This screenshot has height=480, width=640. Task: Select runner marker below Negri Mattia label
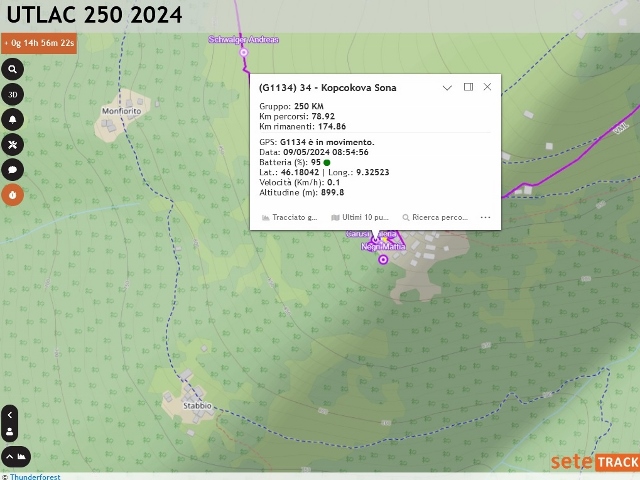click(x=383, y=260)
